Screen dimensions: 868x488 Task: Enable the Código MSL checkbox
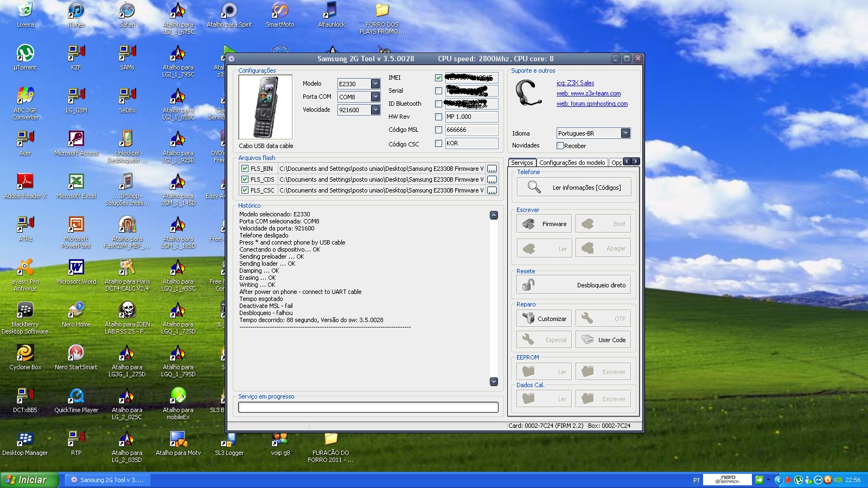click(438, 130)
